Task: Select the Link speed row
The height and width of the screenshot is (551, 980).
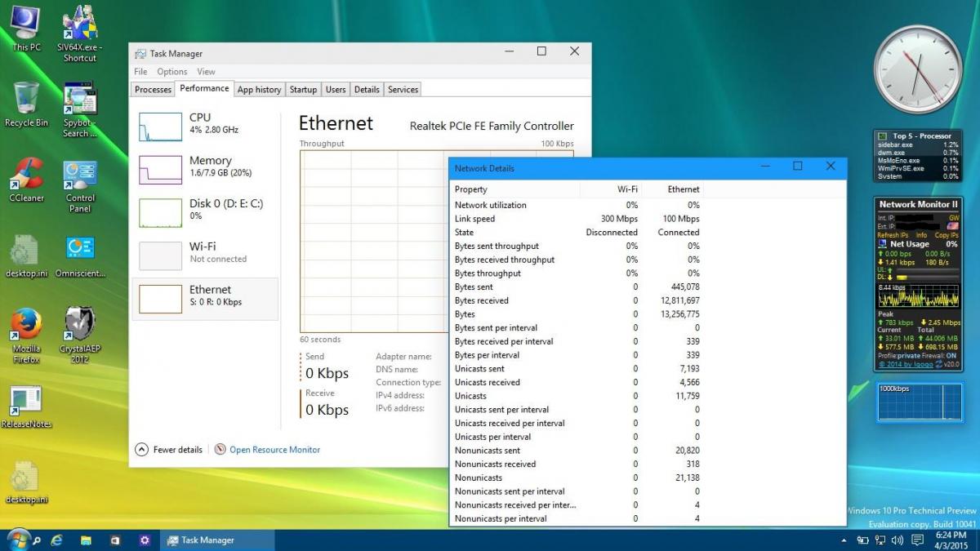Action: 577,219
